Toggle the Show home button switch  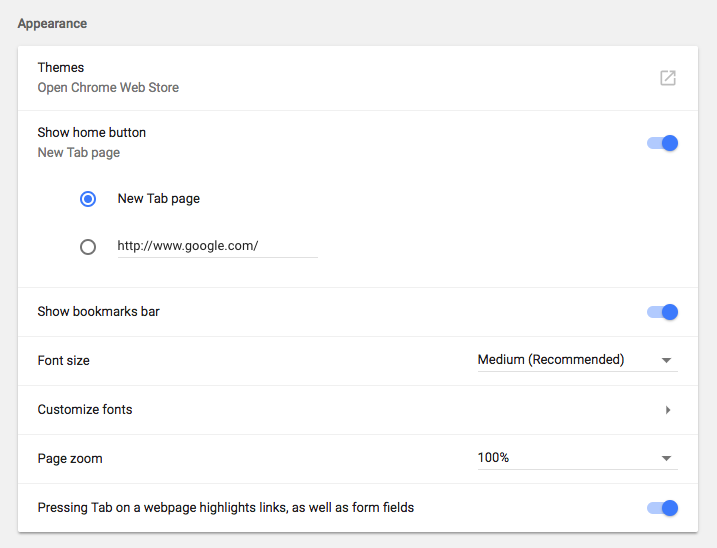click(662, 143)
